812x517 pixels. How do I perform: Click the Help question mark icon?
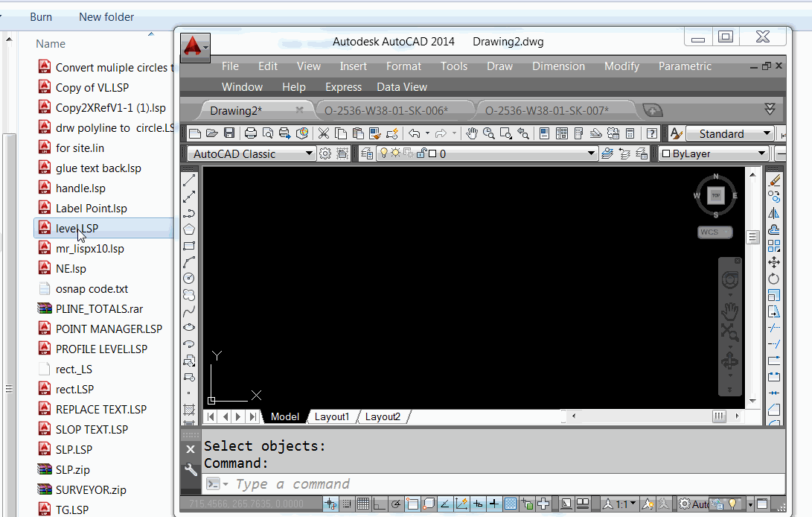click(652, 133)
